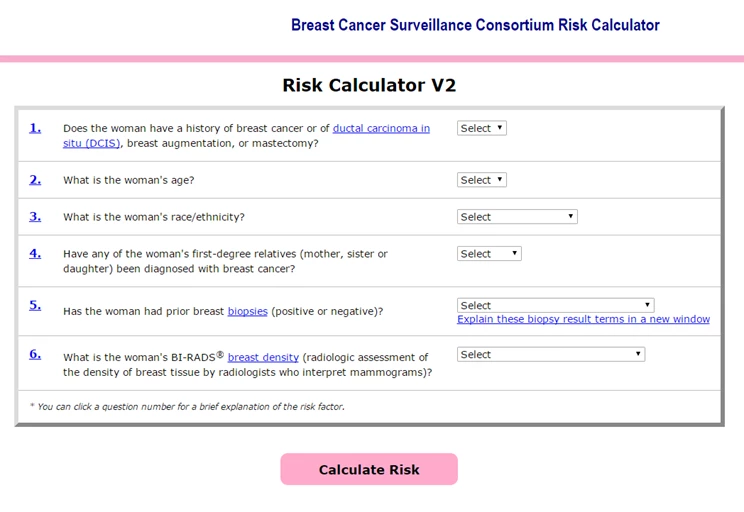Open the breast cancer history dropdown

pos(482,128)
